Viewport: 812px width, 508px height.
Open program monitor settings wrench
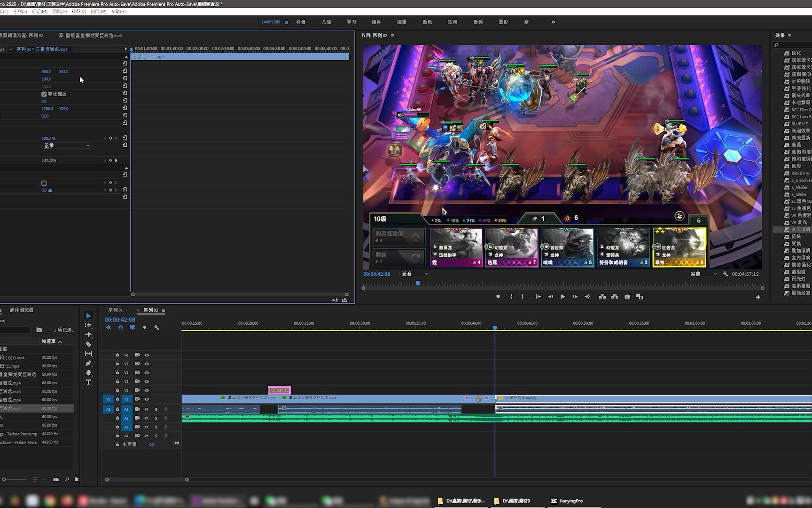coord(726,274)
